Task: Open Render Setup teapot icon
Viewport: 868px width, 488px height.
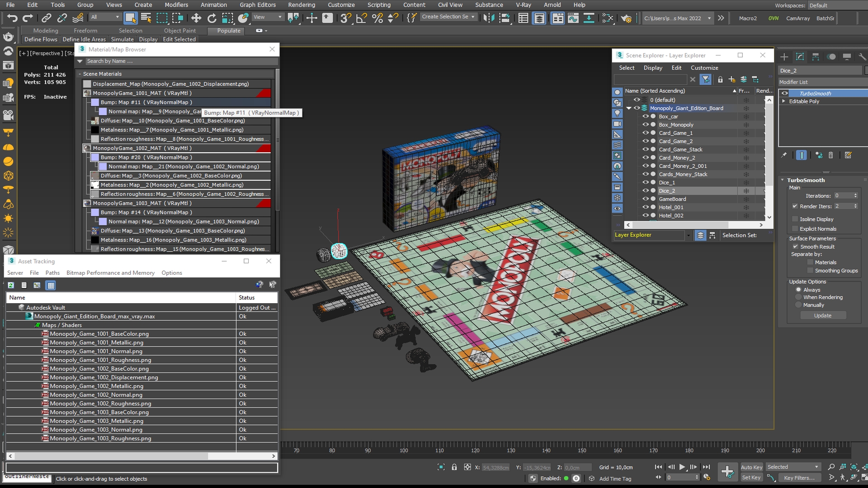Action: [x=626, y=18]
